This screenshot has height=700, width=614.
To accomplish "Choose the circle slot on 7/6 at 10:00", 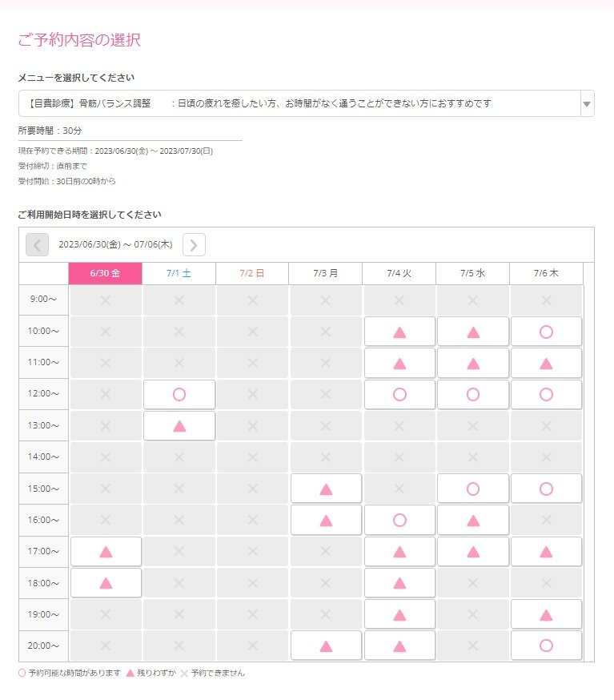I will pyautogui.click(x=546, y=332).
